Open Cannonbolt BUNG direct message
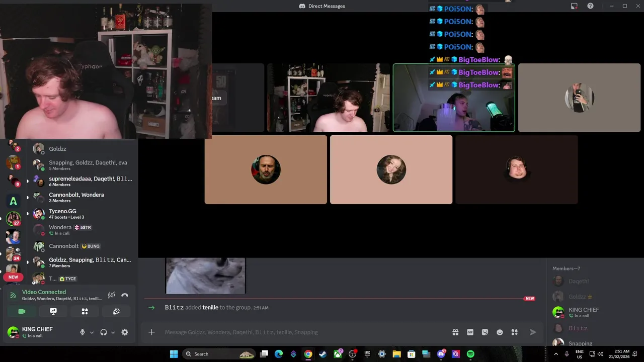The height and width of the screenshot is (362, 644). 83,246
